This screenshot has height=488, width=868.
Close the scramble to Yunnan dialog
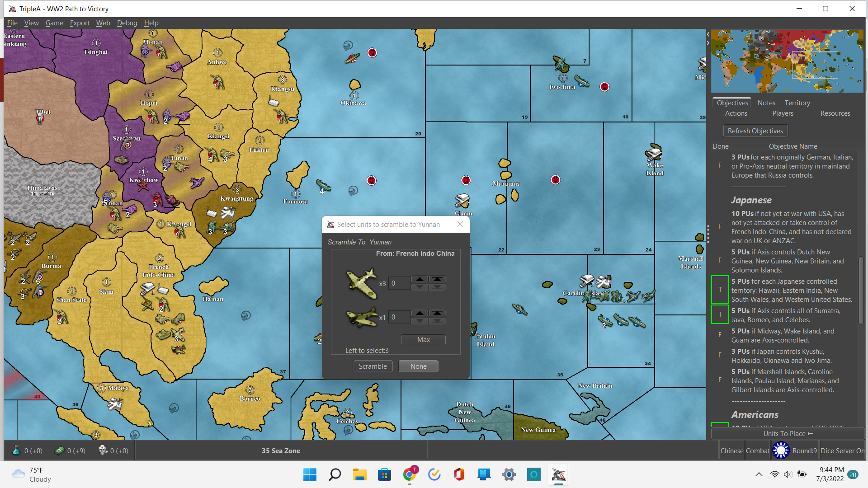point(460,224)
